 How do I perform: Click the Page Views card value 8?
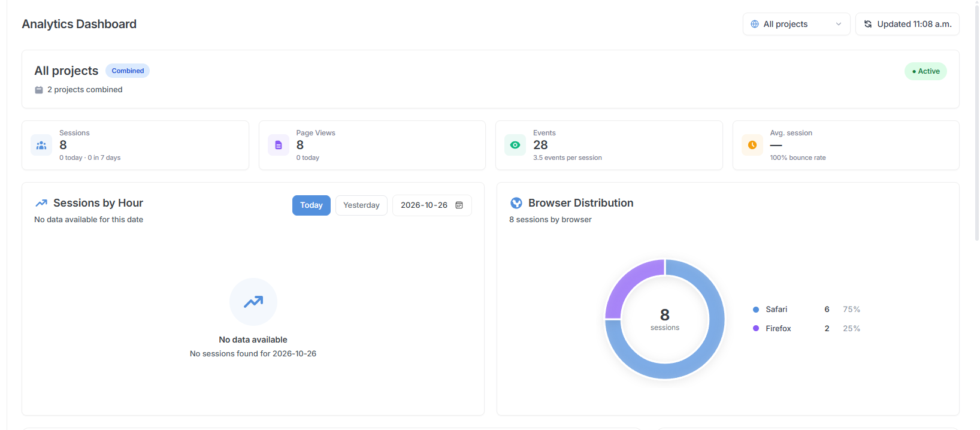[300, 145]
